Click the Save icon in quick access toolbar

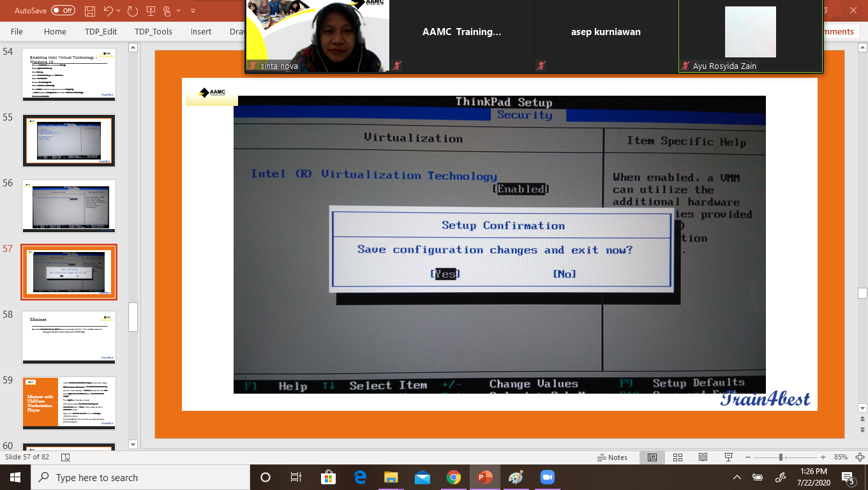click(x=90, y=11)
